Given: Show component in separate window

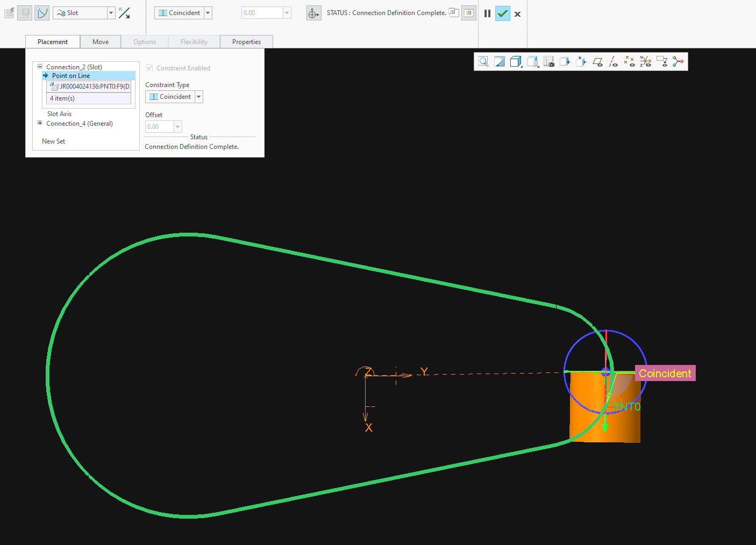Looking at the screenshot, I should pyautogui.click(x=454, y=12).
